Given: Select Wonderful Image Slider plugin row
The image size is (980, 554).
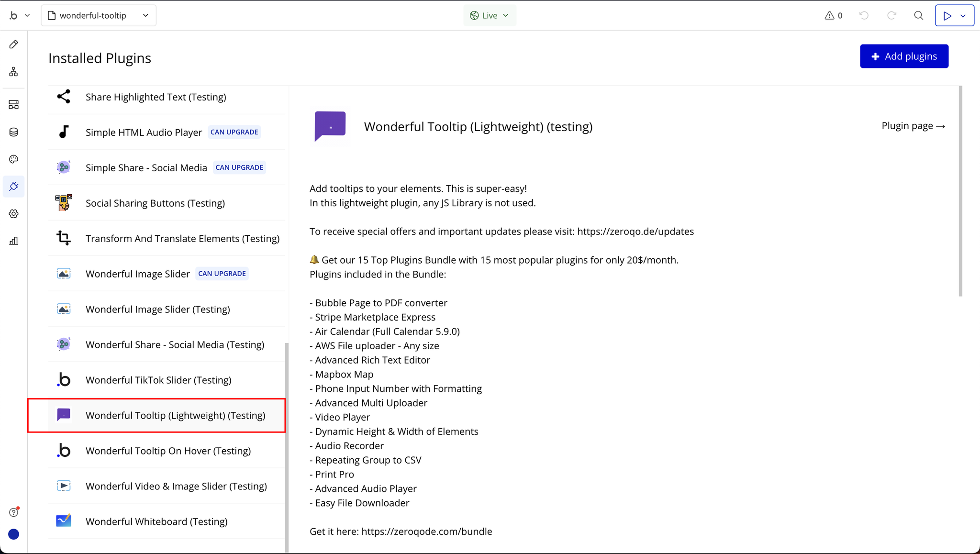Looking at the screenshot, I should (x=167, y=274).
